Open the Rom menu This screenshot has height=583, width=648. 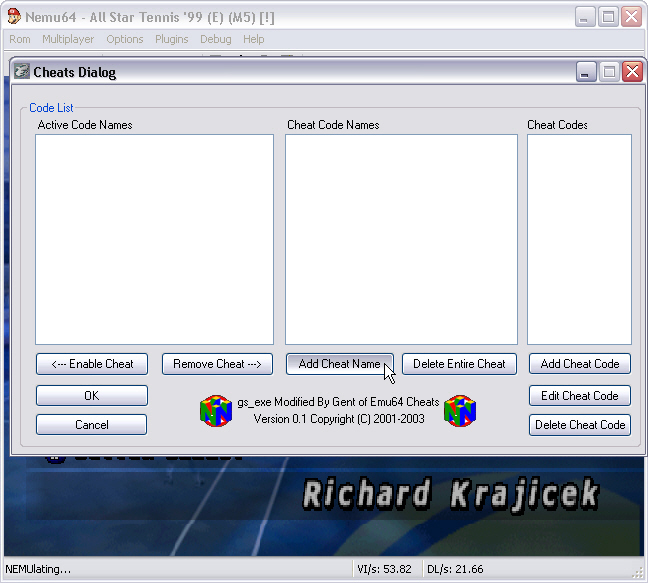click(20, 39)
